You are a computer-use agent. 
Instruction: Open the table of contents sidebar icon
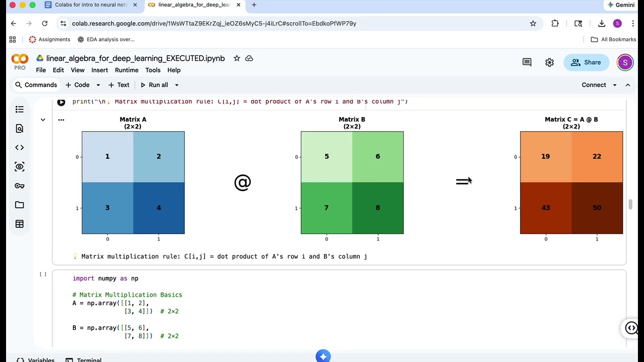click(x=20, y=110)
